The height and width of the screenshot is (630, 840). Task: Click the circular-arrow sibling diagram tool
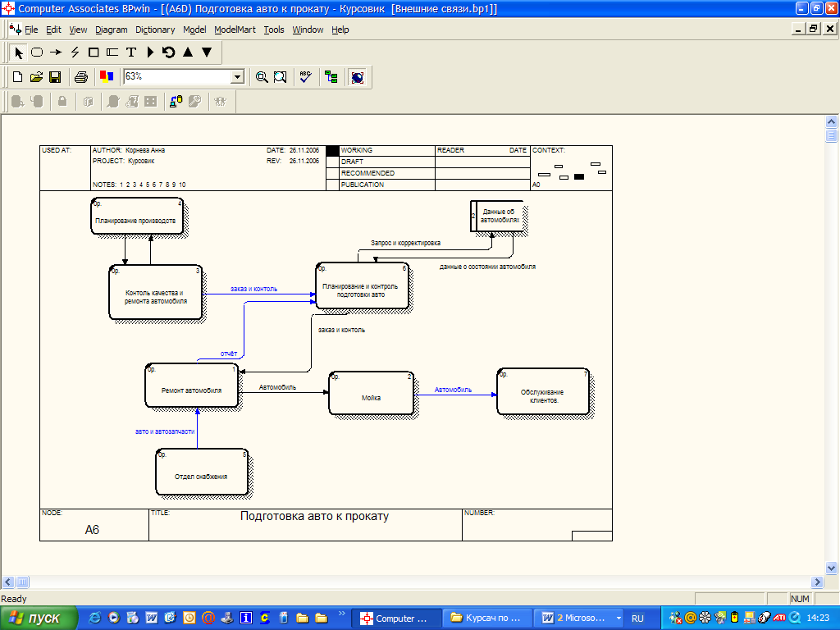coord(169,52)
